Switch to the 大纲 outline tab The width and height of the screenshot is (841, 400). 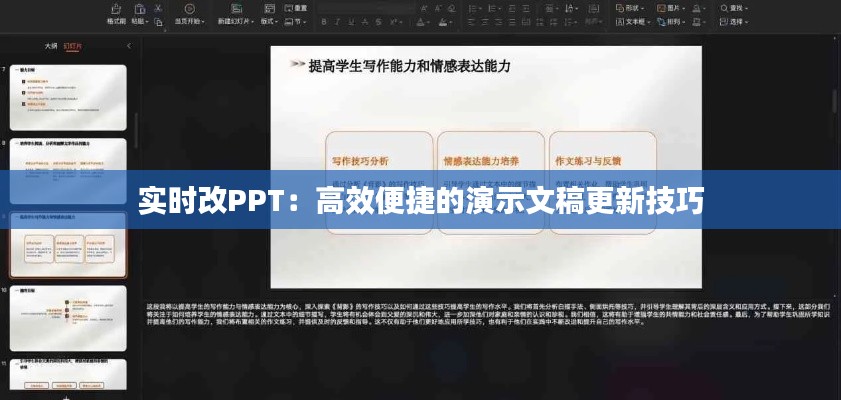coord(50,46)
